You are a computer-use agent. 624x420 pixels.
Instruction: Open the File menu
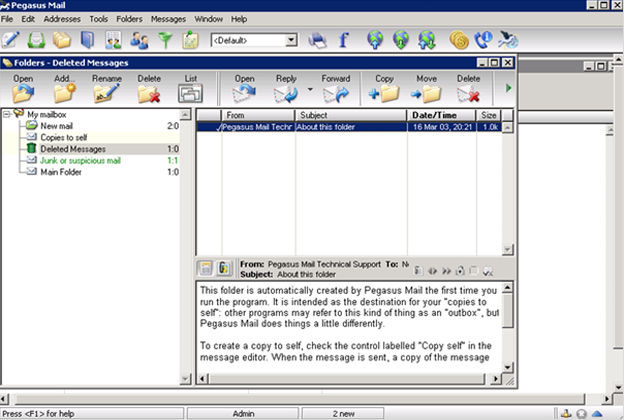click(7, 19)
